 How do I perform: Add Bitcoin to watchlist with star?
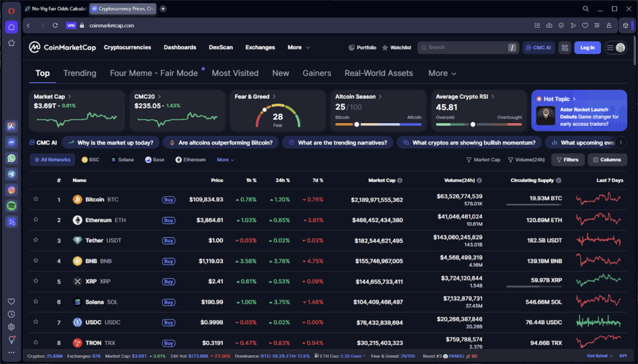coord(36,199)
